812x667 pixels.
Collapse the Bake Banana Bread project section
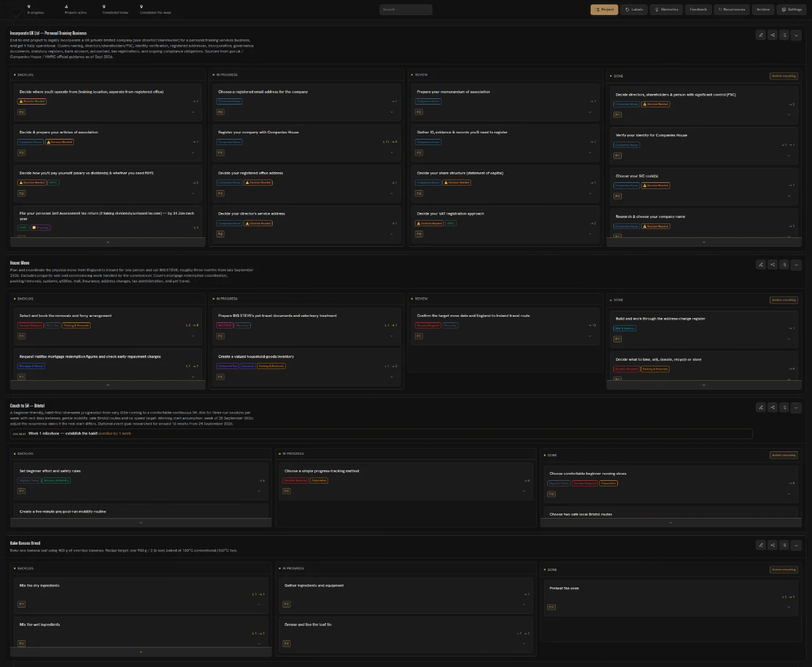coord(796,545)
